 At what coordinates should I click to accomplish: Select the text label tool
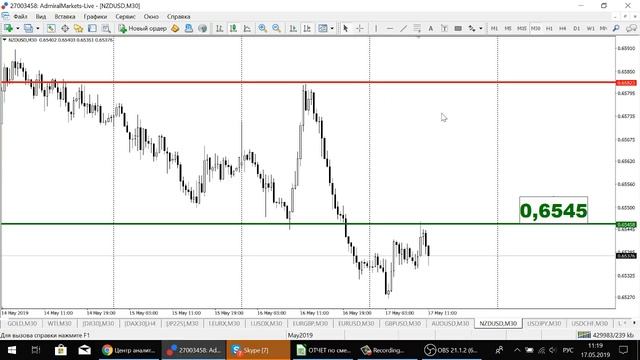pyautogui.click(x=444, y=28)
